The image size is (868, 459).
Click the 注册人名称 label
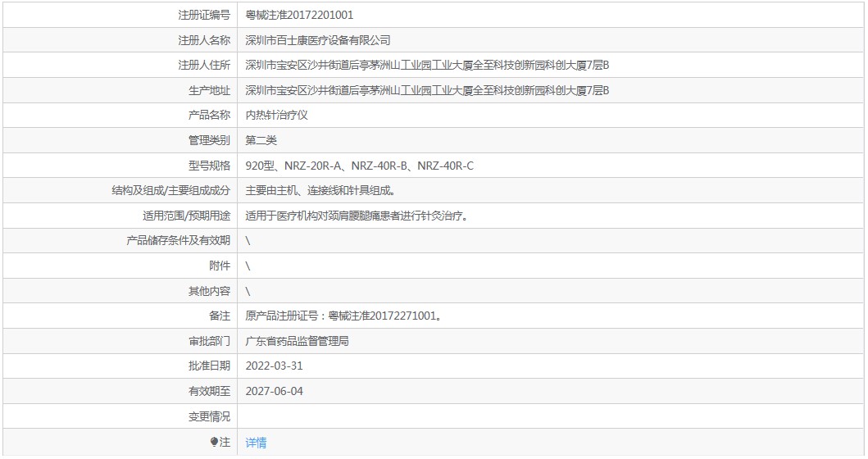coord(204,40)
